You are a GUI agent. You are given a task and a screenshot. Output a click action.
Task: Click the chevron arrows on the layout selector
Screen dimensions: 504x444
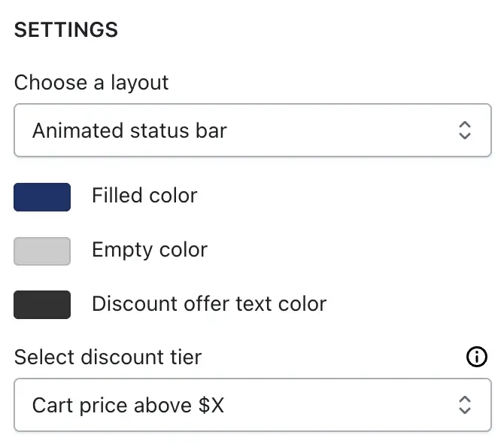coord(464,130)
